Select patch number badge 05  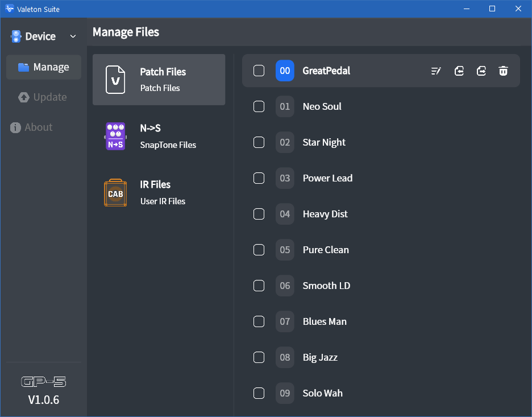coord(285,250)
